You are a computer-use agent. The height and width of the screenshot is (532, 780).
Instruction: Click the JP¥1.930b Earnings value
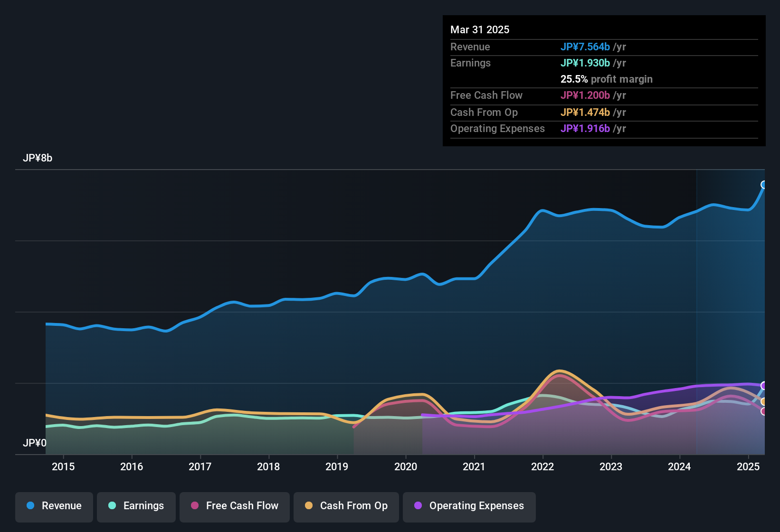(586, 63)
